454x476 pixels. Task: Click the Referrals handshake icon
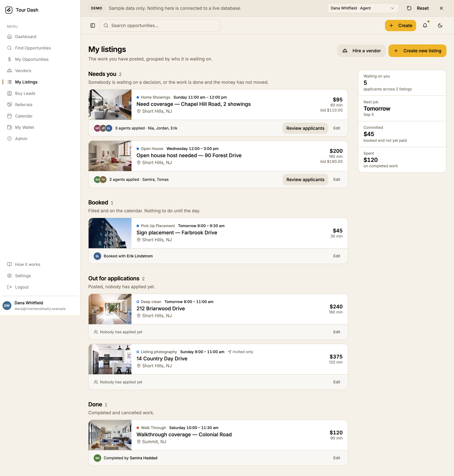(9, 105)
